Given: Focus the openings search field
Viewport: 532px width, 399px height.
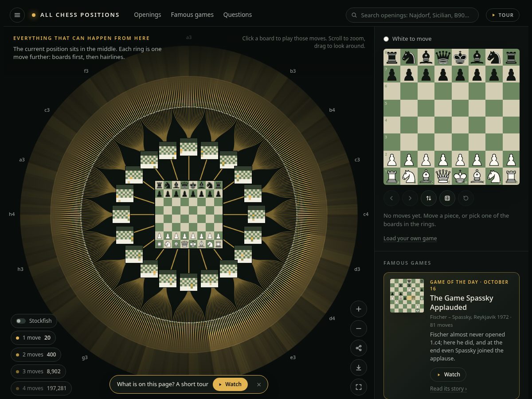Looking at the screenshot, I should pos(412,15).
